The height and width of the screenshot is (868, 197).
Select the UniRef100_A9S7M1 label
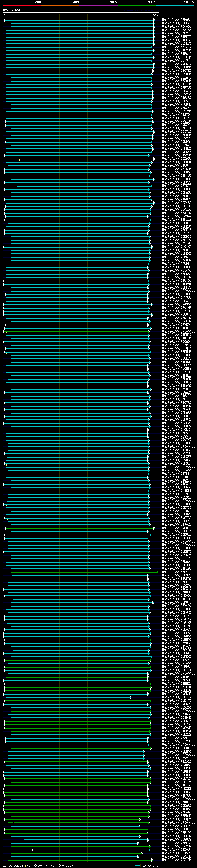[x=176, y=111]
